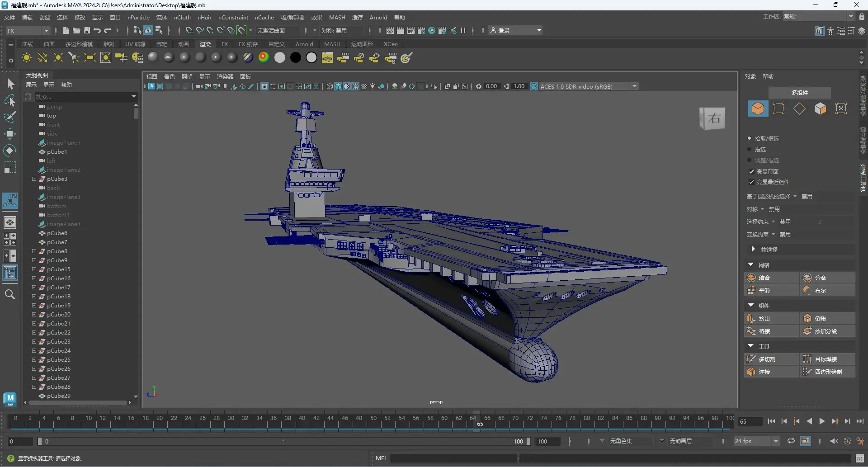This screenshot has height=467, width=868.
Task: Pick the Paint selection tool
Action: [10, 117]
